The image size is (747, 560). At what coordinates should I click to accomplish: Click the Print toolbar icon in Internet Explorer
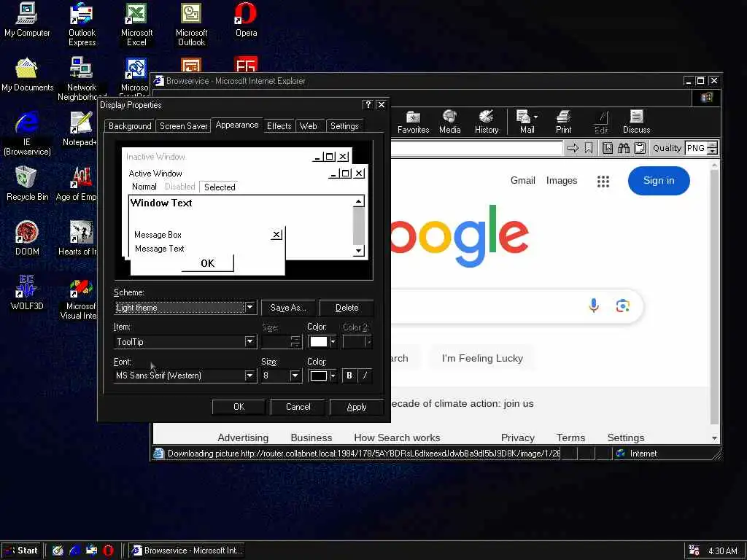(564, 122)
